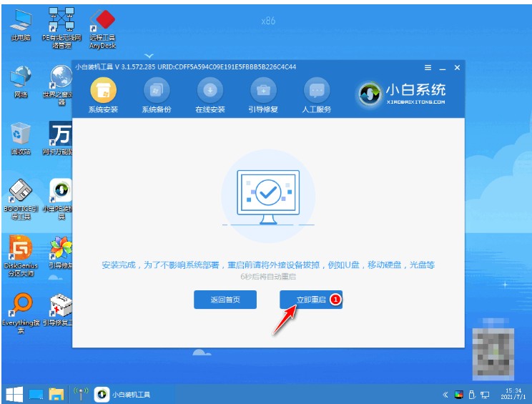Select 小白装机工具 taskbar item
532x404 pixels.
123,394
